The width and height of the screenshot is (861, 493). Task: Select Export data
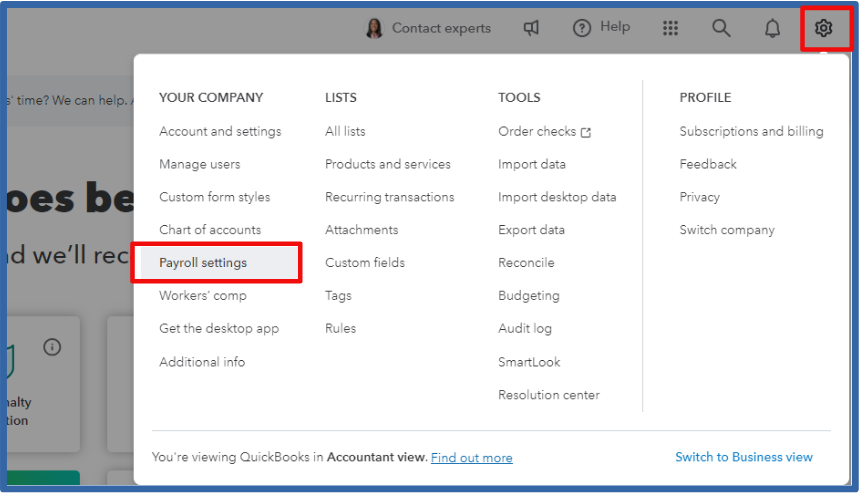coord(531,229)
